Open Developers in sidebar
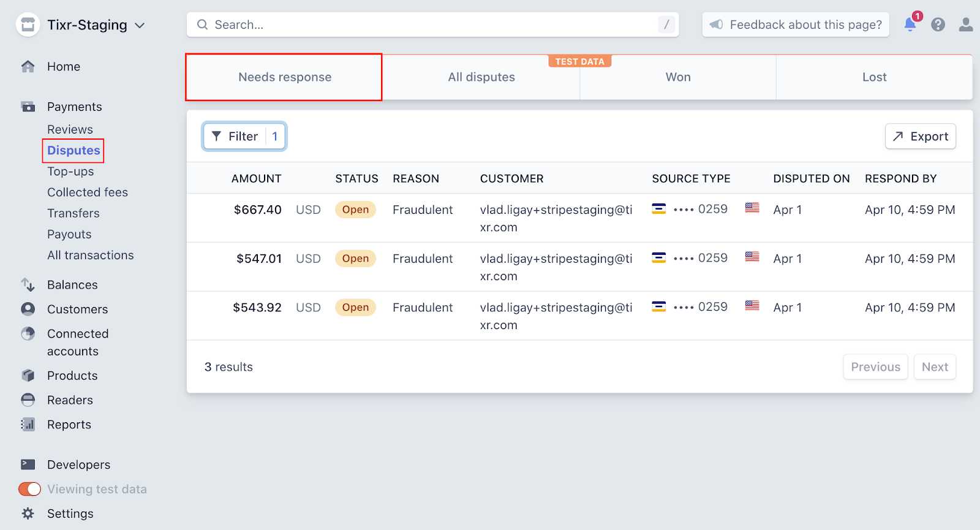 tap(79, 465)
